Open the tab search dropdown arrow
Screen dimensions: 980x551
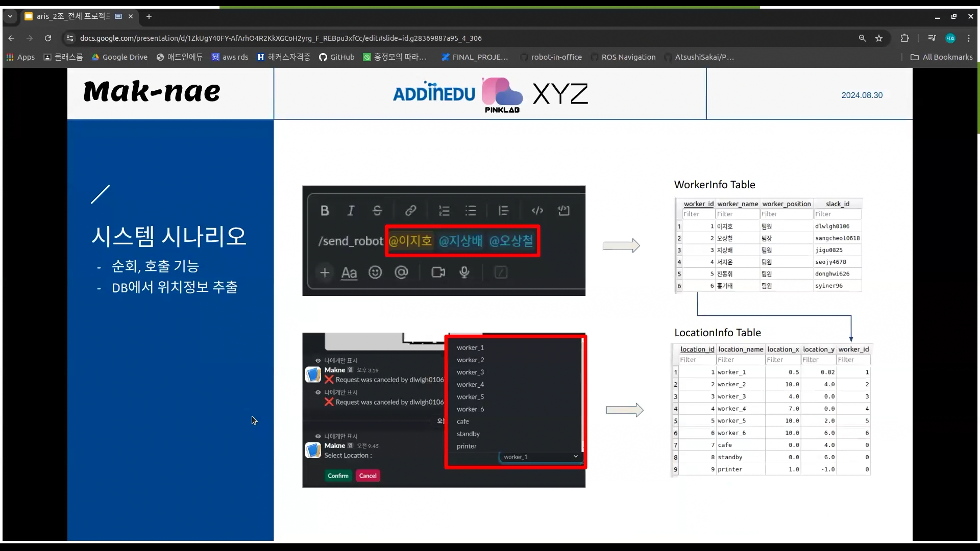tap(10, 16)
